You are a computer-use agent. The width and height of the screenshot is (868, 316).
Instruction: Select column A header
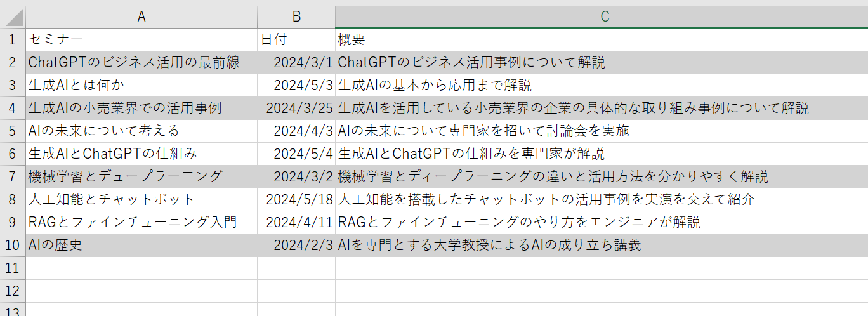pyautogui.click(x=141, y=16)
